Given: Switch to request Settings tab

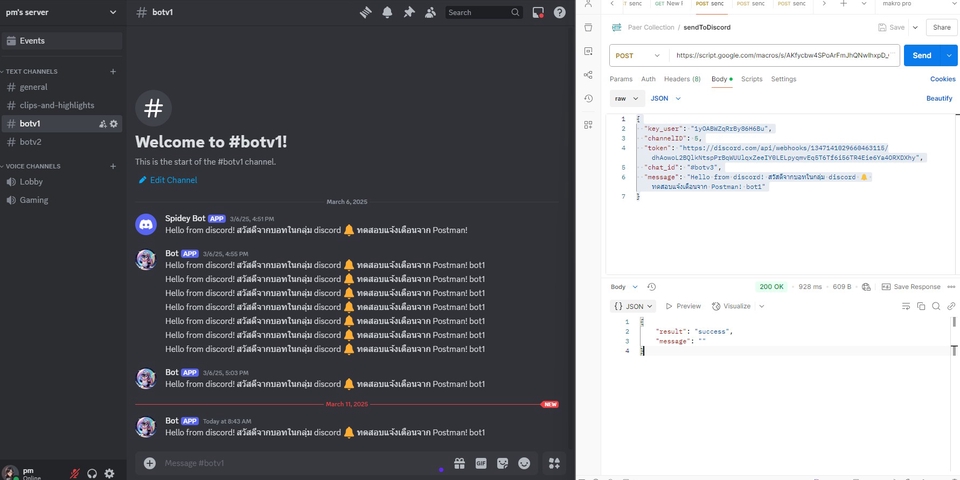Looking at the screenshot, I should 784,79.
